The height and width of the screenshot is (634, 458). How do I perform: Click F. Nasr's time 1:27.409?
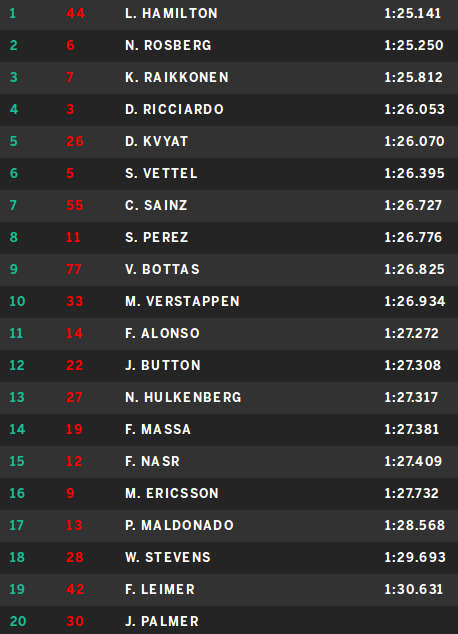click(x=413, y=461)
